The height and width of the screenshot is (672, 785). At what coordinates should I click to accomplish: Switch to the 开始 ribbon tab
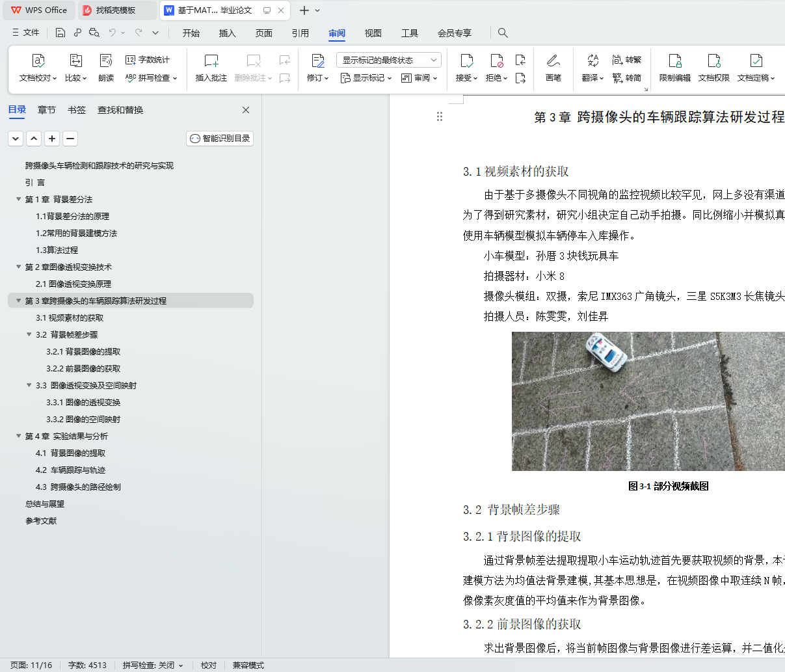[x=191, y=33]
